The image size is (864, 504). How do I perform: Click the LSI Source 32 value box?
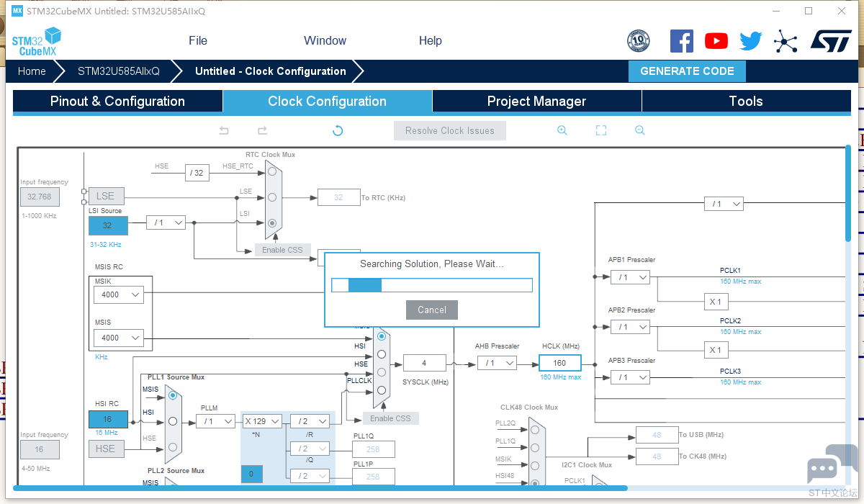coord(108,225)
